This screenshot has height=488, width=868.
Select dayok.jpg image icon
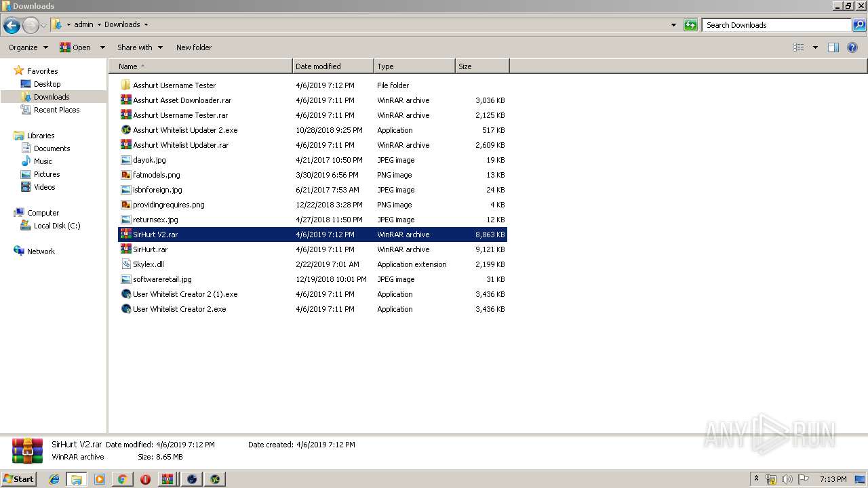125,160
